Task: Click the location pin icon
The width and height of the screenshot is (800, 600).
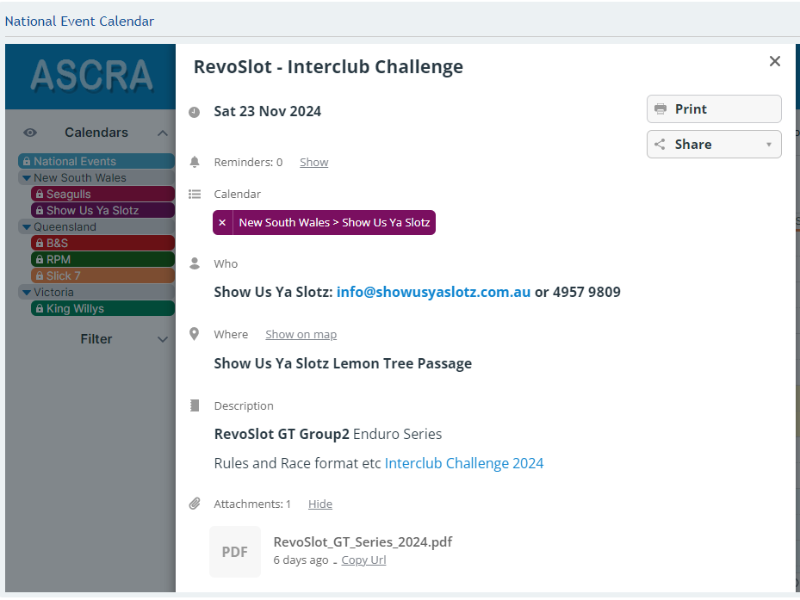Action: point(194,334)
